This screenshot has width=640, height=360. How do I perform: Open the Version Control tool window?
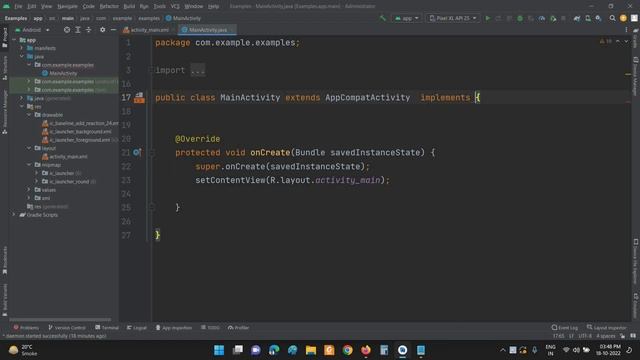[x=67, y=328]
